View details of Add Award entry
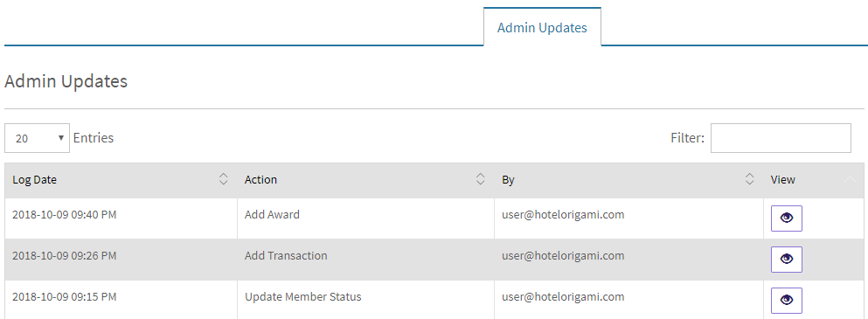This screenshot has height=319, width=868. click(x=786, y=218)
